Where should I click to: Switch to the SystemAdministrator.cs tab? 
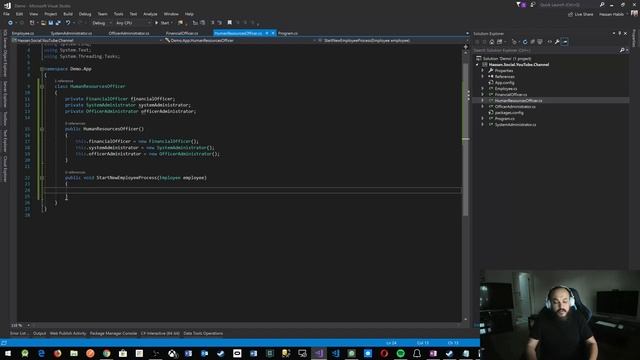(71, 33)
